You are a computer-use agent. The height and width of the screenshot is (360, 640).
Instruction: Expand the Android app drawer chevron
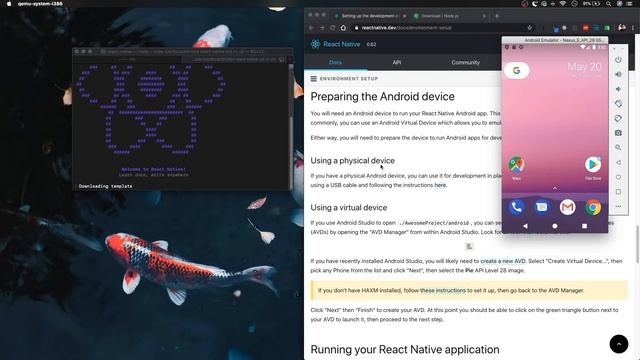pyautogui.click(x=555, y=188)
